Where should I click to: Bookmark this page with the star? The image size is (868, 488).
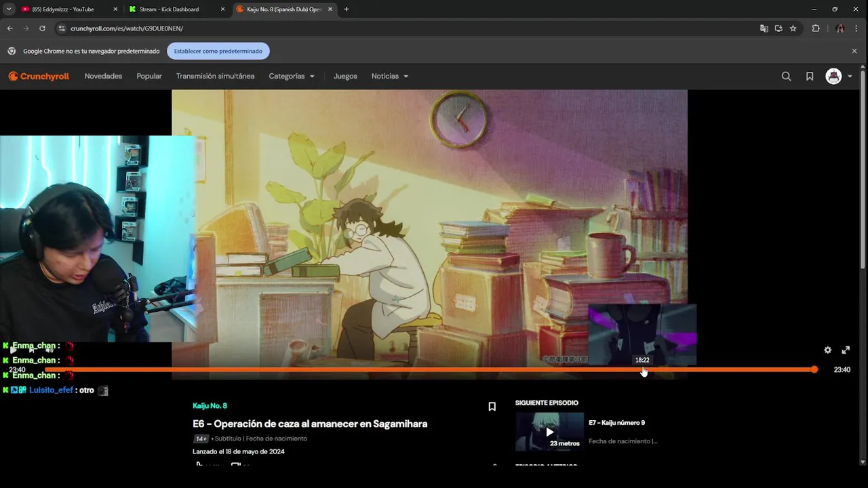tap(793, 28)
